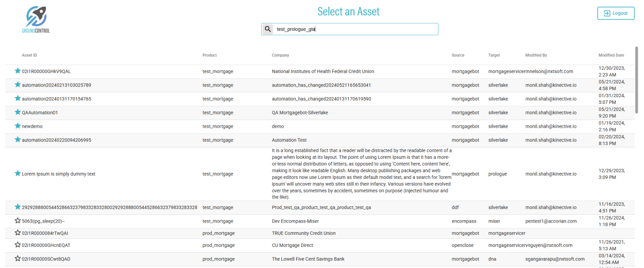
Task: Sort by Source column header
Action: [x=458, y=56]
